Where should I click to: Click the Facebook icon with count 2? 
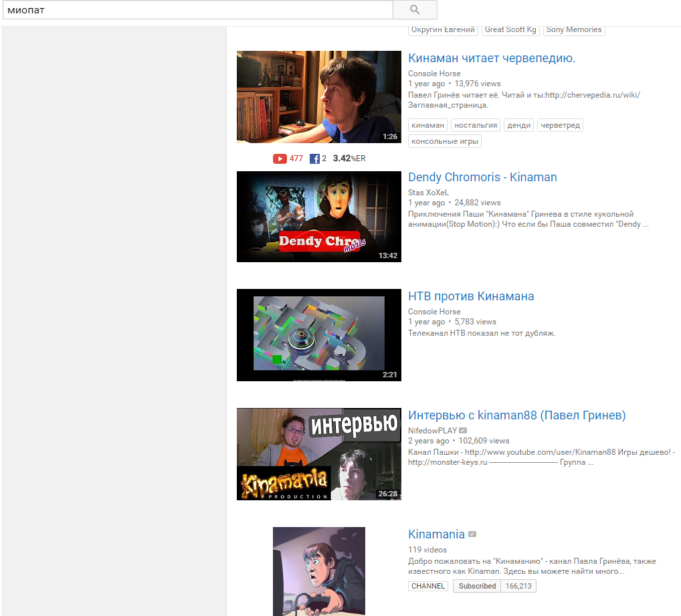314,159
